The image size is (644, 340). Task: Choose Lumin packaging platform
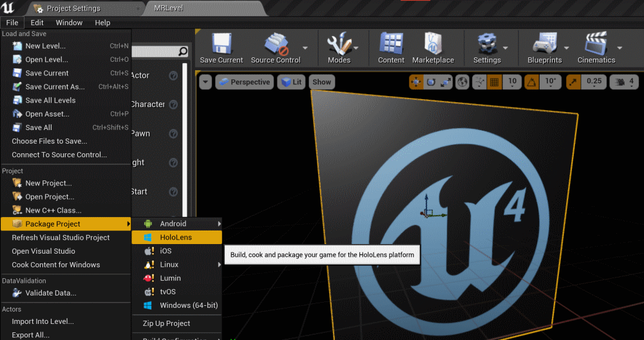pyautogui.click(x=176, y=278)
